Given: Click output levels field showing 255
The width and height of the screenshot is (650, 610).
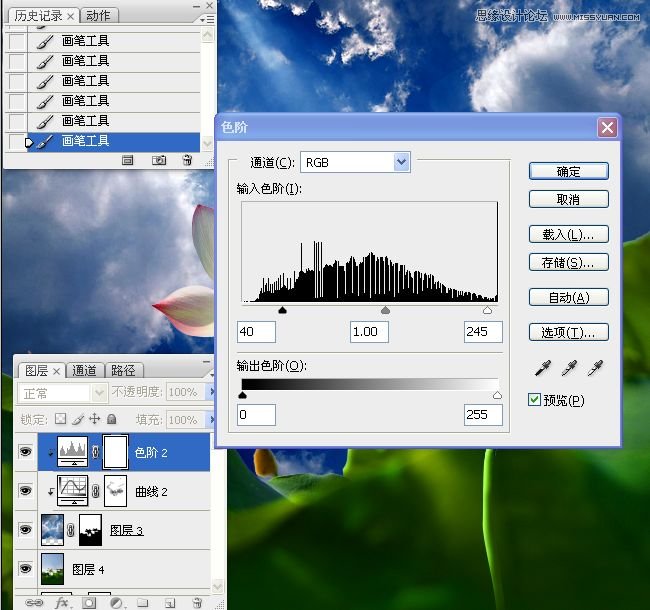Looking at the screenshot, I should [483, 414].
